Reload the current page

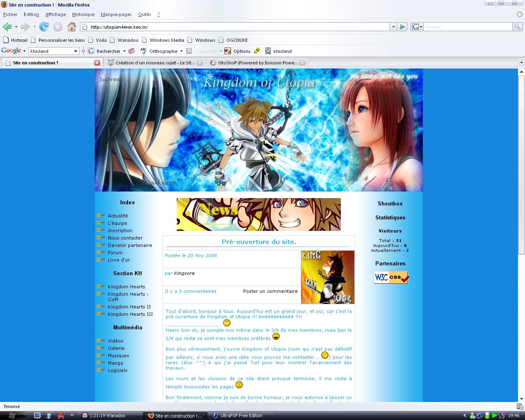(44, 27)
